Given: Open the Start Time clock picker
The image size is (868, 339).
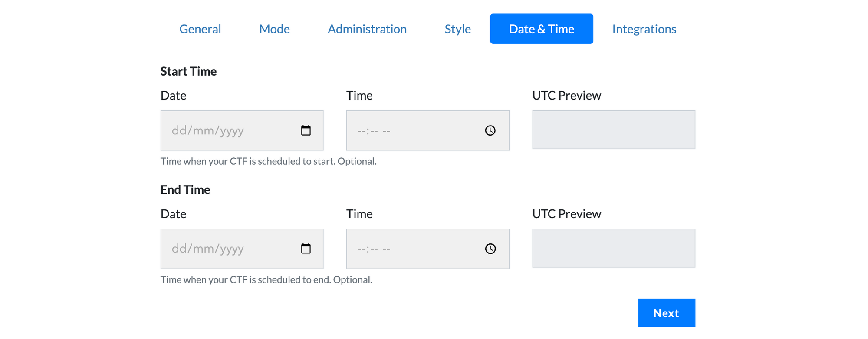Looking at the screenshot, I should click(490, 130).
